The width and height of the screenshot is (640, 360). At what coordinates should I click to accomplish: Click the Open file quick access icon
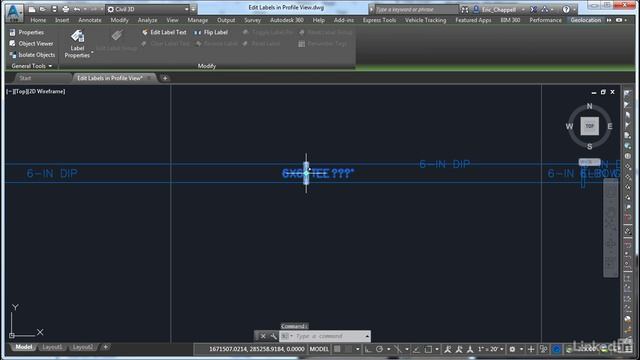42,9
